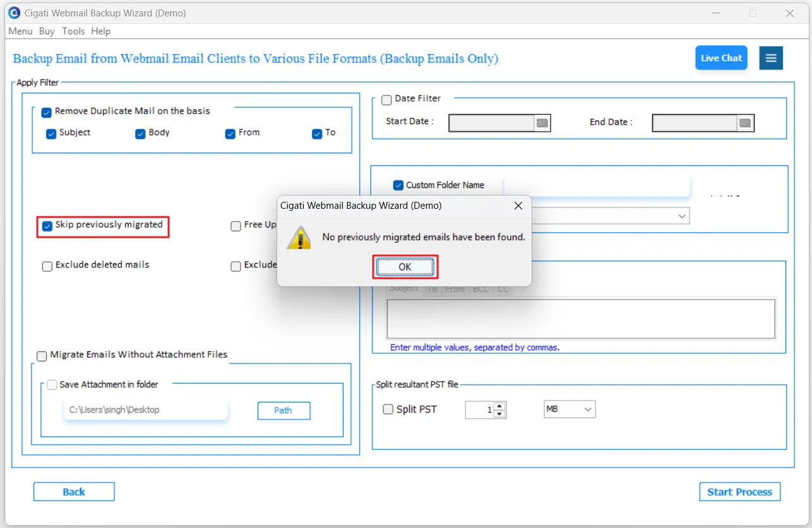Enable Migrate Emails Without Attachment Files

click(42, 356)
